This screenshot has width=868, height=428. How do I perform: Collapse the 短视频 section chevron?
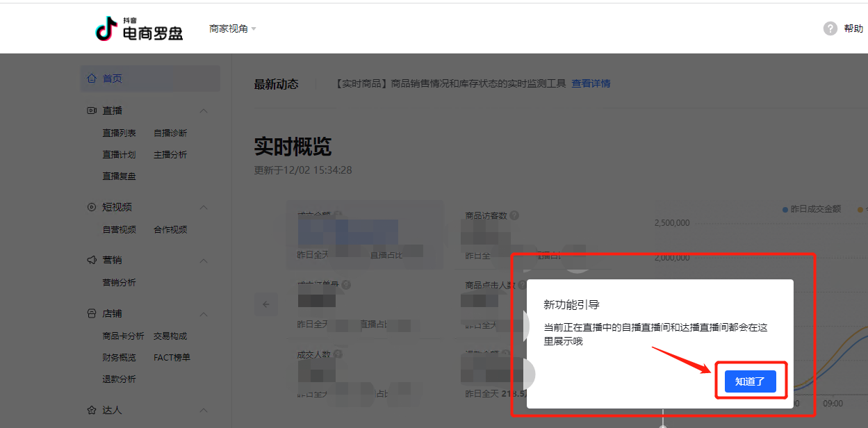tap(204, 207)
